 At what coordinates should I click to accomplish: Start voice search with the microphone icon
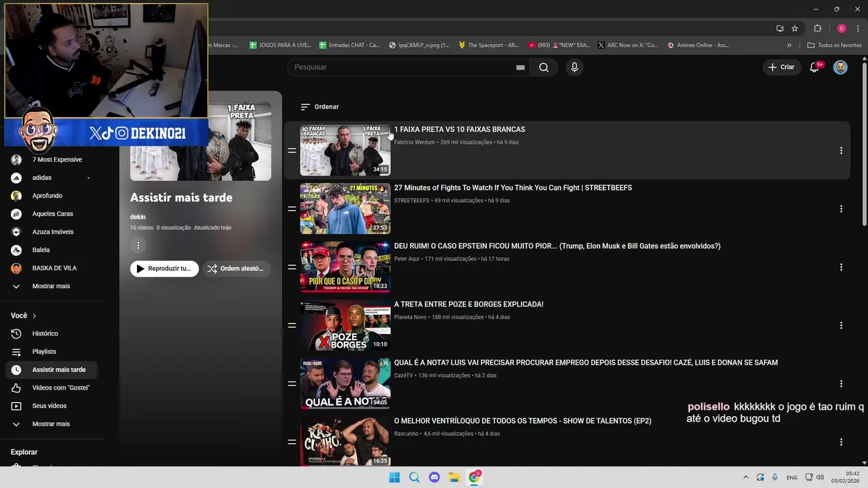point(574,67)
